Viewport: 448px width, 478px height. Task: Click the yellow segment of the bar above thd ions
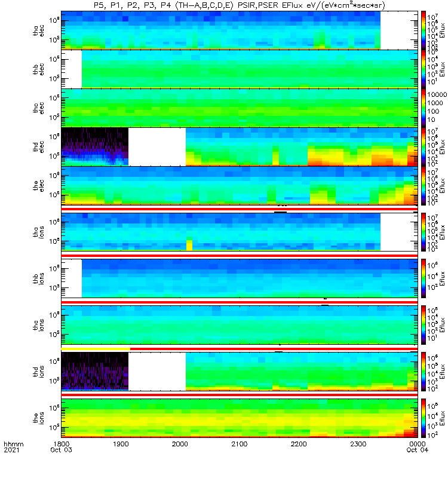96,349
